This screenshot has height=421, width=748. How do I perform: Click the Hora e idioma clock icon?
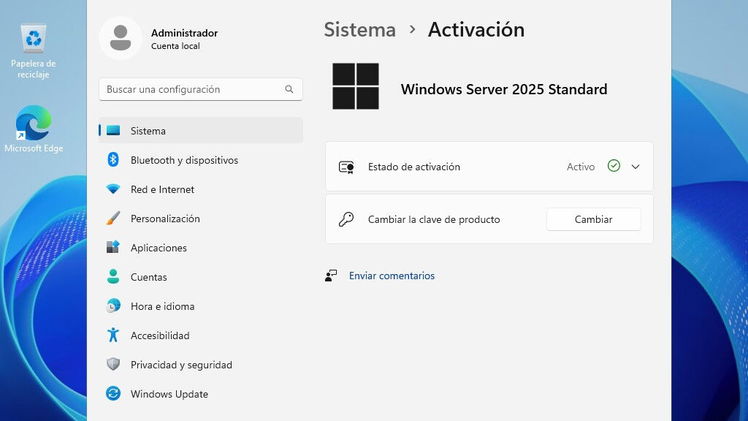113,306
